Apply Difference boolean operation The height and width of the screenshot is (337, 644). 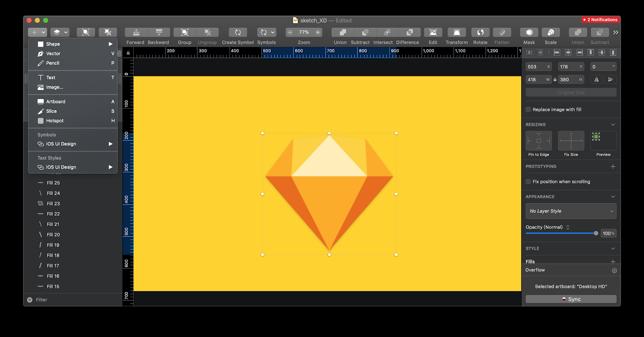click(410, 32)
